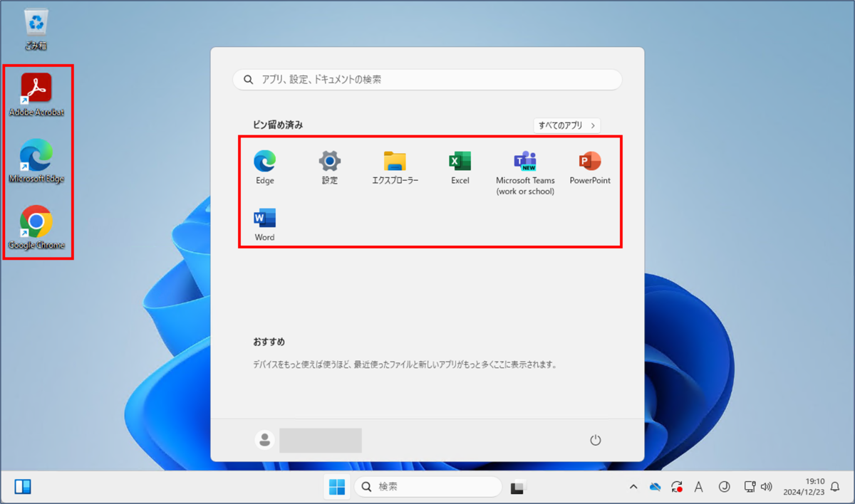Open the user account profile icon
This screenshot has width=855, height=504.
point(264,440)
